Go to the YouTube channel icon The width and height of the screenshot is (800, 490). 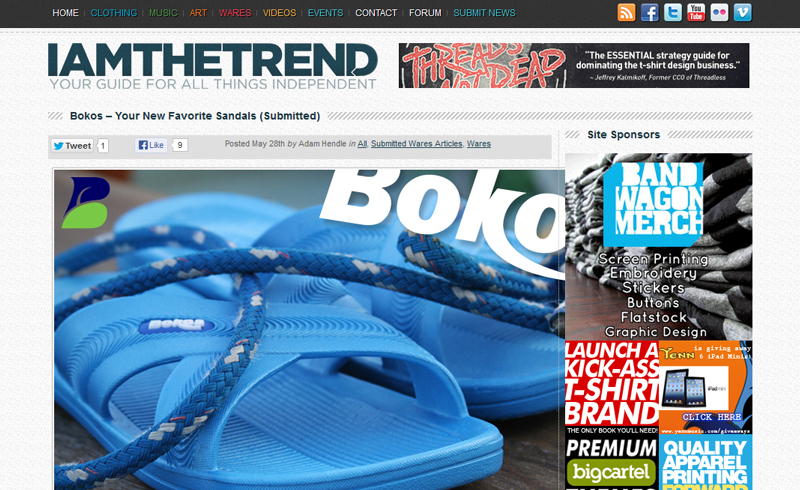[696, 12]
